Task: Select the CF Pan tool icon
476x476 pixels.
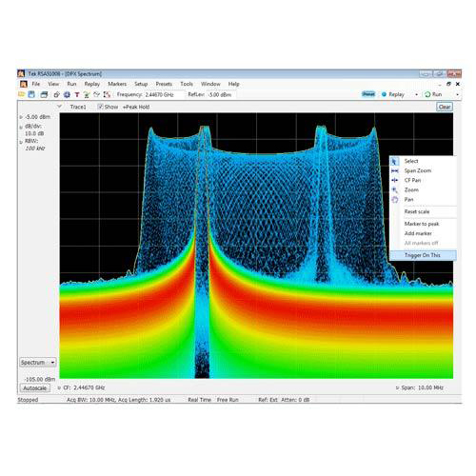Action: (x=395, y=180)
